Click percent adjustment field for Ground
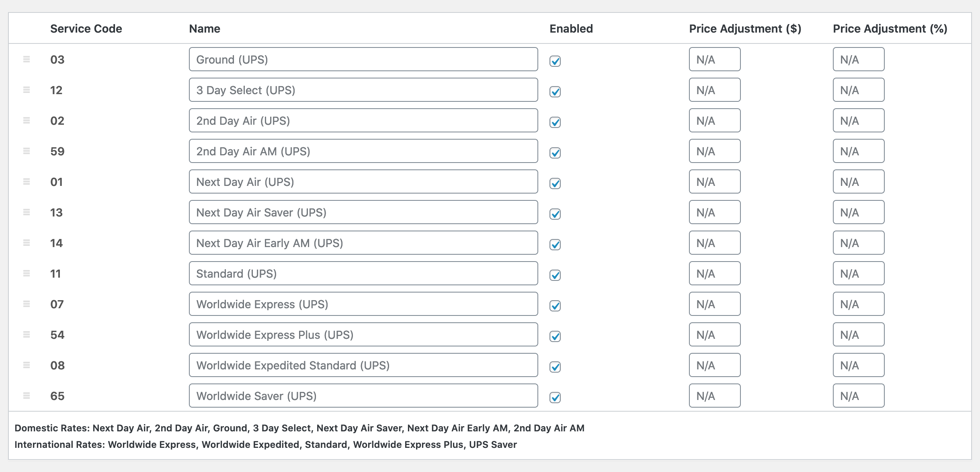Screen dimensions: 980x472 point(858,60)
